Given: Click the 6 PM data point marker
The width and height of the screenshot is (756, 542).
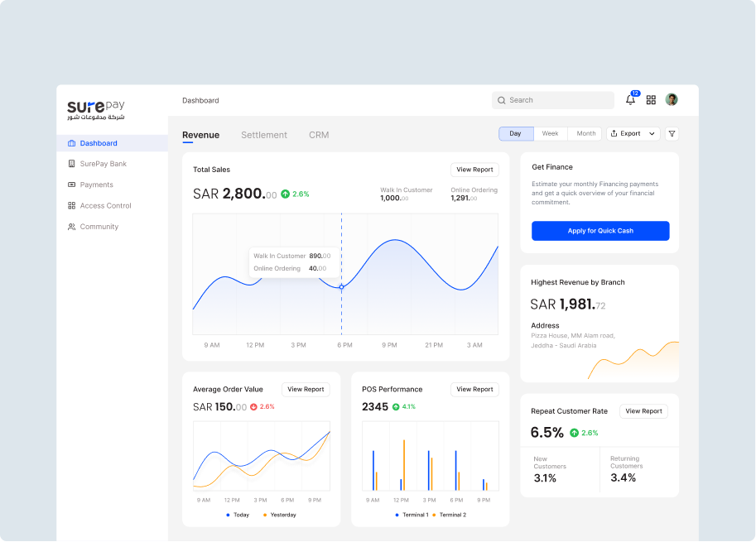Looking at the screenshot, I should point(341,287).
